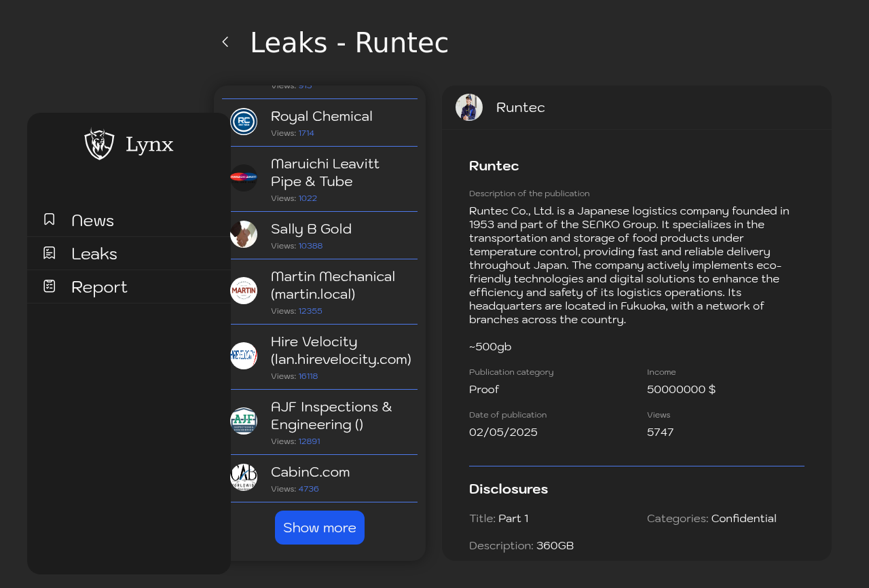Click the Leaks - Runtec page title
This screenshot has width=869, height=588.
(x=349, y=43)
